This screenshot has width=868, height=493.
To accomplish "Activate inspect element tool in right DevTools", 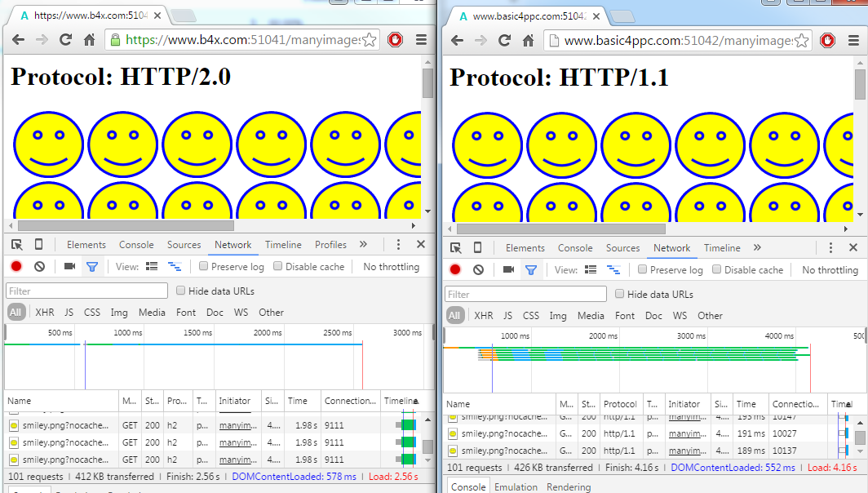I will [455, 248].
